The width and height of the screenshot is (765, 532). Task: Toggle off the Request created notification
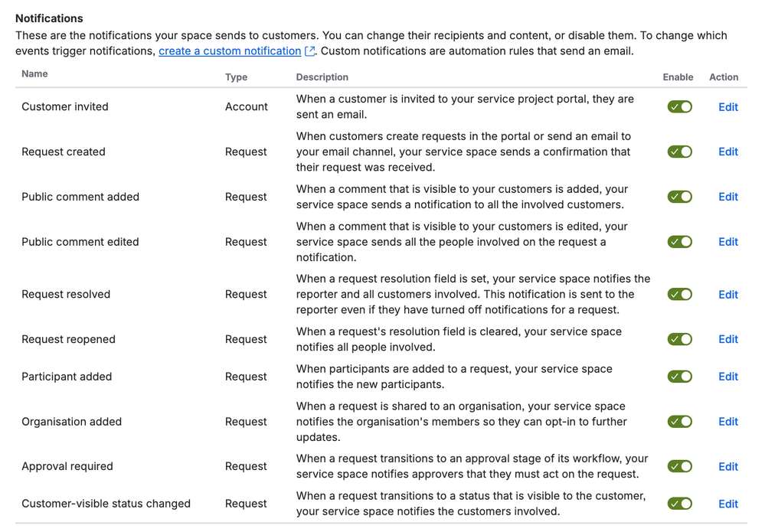[x=679, y=152]
